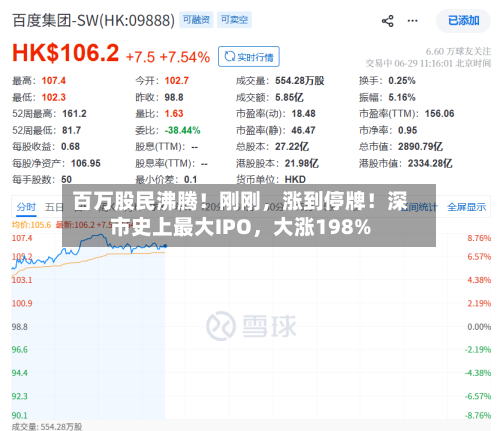Switch to the 五日 chart tab
This screenshot has width=500, height=431.
pyautogui.click(x=54, y=207)
